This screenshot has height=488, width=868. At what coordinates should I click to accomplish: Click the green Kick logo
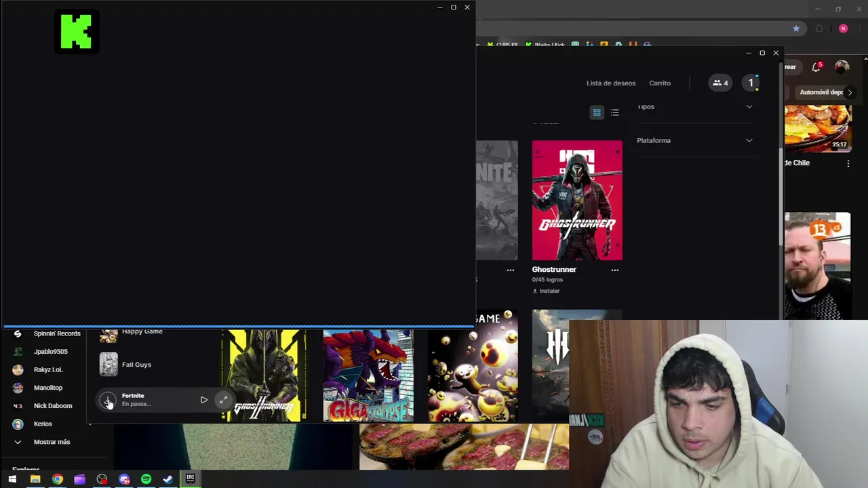point(77,32)
